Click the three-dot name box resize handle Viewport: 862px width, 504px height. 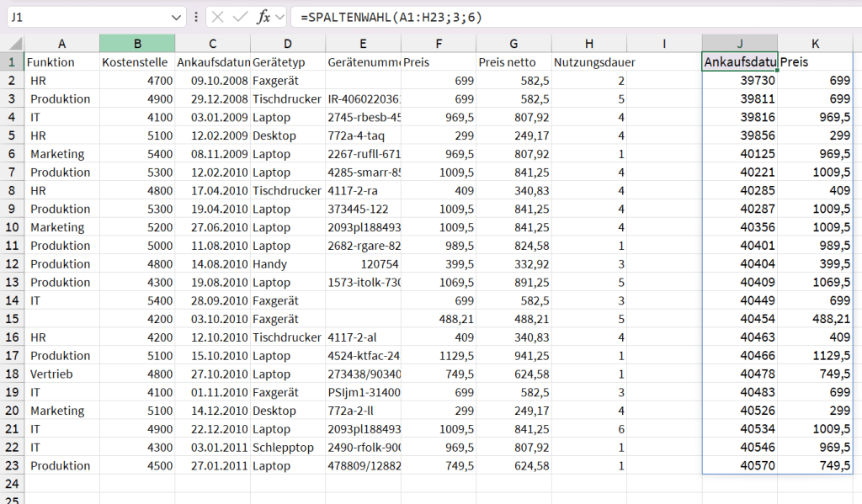(x=196, y=17)
